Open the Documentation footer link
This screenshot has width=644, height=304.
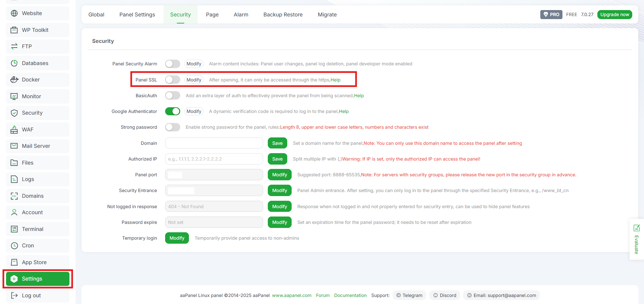pyautogui.click(x=350, y=295)
